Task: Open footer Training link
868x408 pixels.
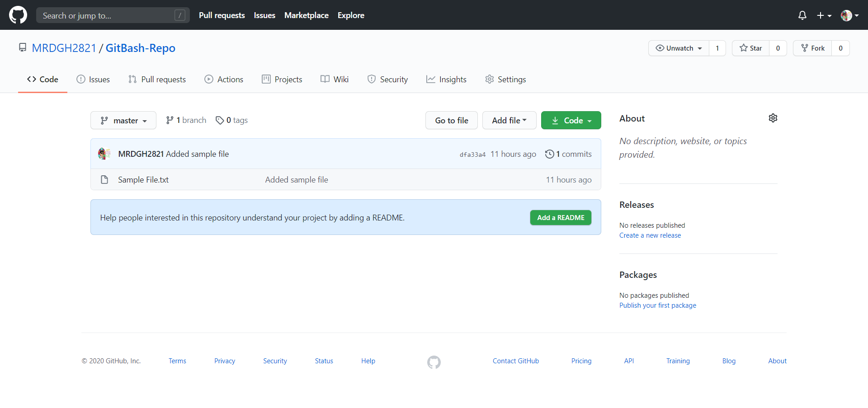Action: point(678,361)
